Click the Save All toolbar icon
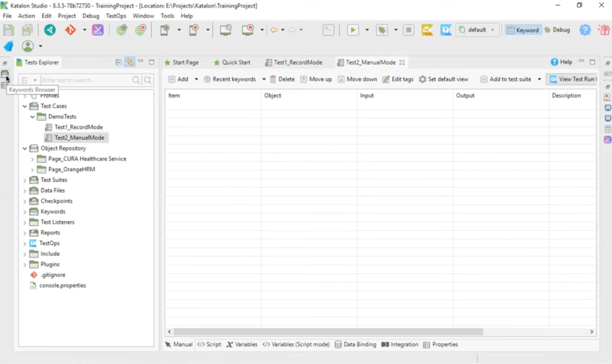This screenshot has height=364, width=612. (x=26, y=30)
